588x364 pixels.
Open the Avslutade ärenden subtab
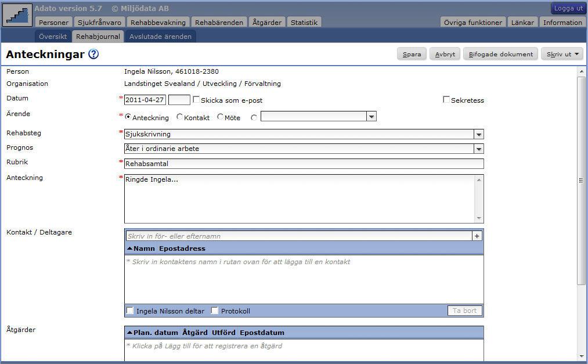[160, 37]
